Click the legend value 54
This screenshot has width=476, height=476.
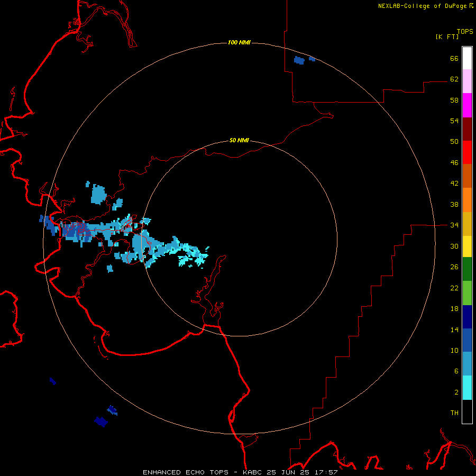pyautogui.click(x=454, y=121)
